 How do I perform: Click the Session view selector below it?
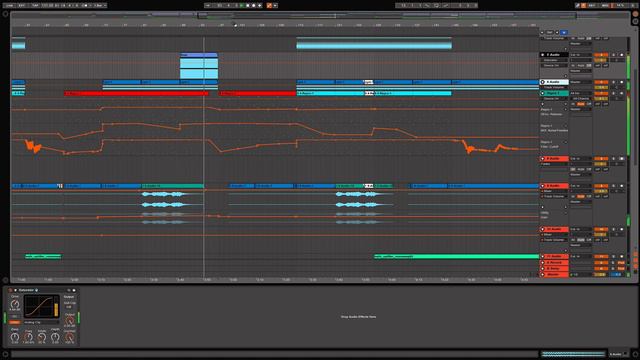[636, 21]
